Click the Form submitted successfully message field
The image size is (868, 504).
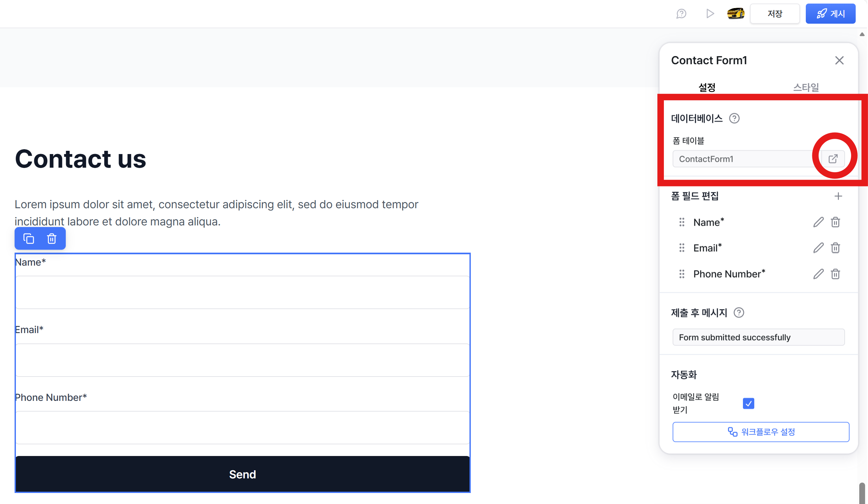758,337
